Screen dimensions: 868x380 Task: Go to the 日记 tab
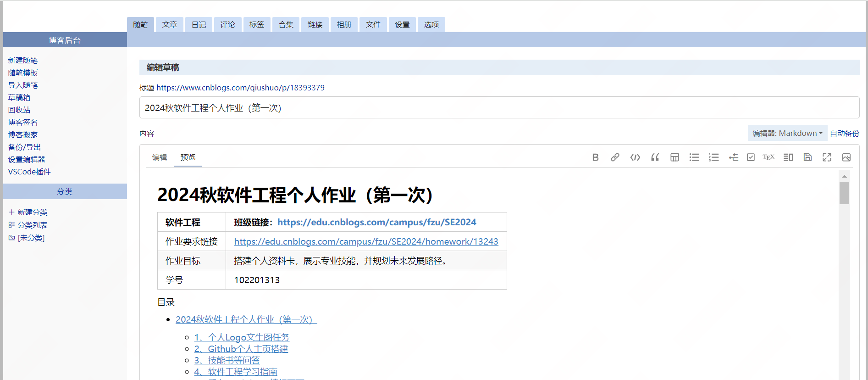[x=199, y=24]
